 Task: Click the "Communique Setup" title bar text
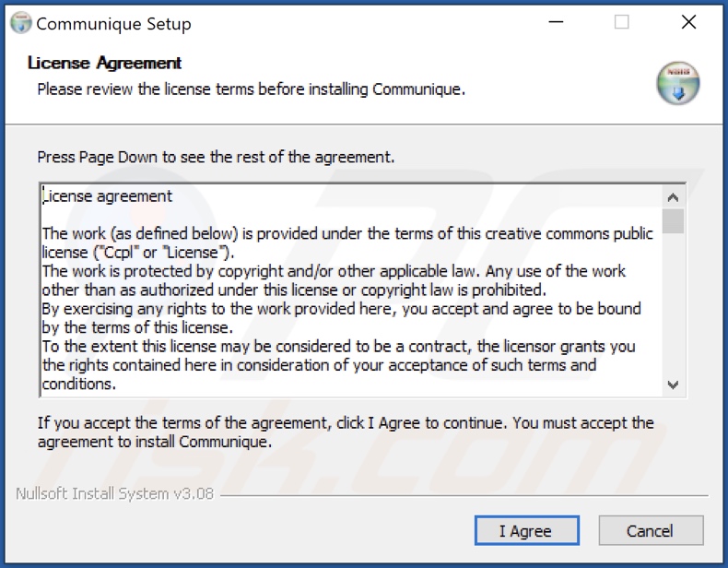(114, 24)
